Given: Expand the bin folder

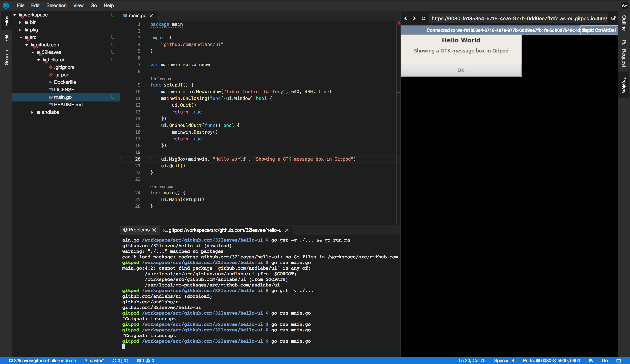Looking at the screenshot, I should pyautogui.click(x=20, y=22).
